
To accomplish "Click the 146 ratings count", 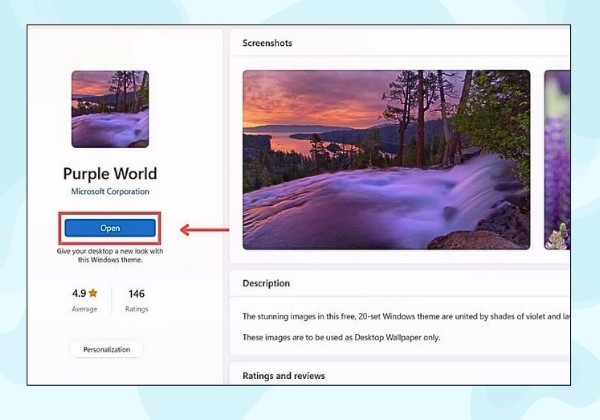I will click(137, 294).
